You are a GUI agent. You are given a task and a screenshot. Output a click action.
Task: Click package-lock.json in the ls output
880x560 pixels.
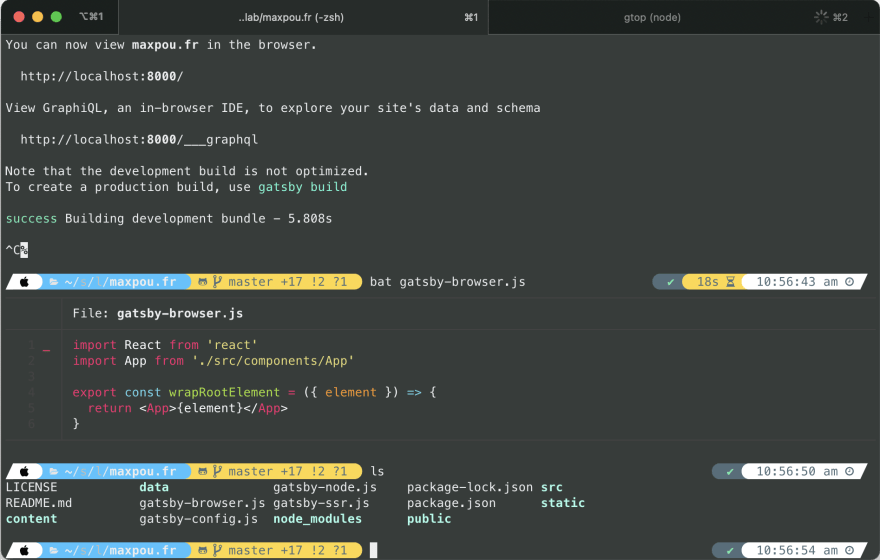click(470, 487)
